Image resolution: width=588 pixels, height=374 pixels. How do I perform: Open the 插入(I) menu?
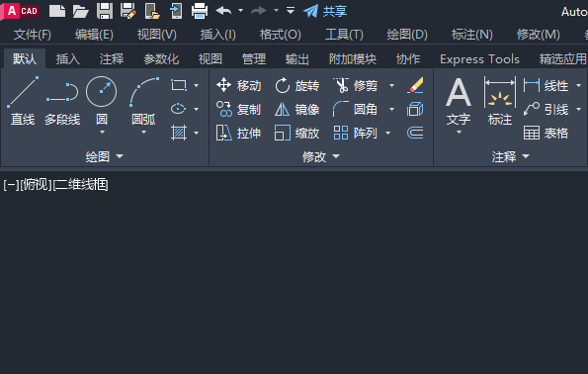pos(217,35)
